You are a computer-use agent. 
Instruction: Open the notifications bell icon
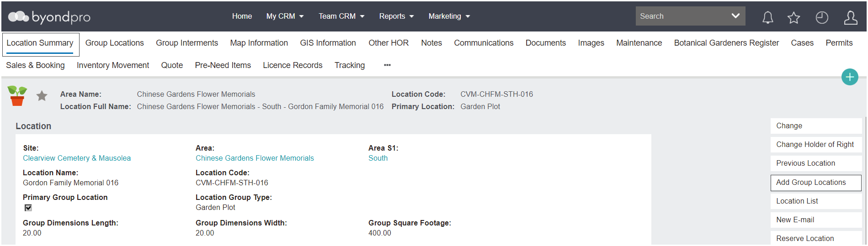pyautogui.click(x=768, y=17)
